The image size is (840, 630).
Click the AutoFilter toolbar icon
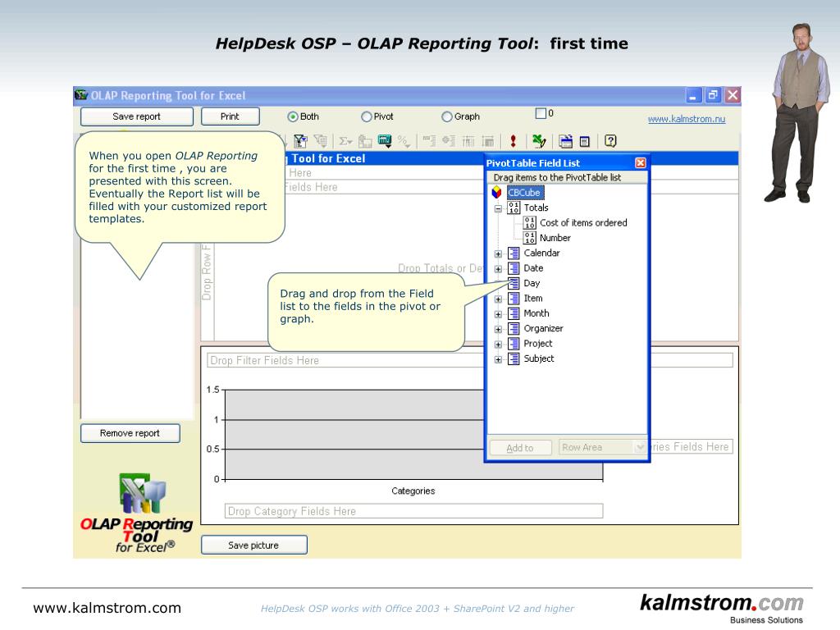tap(300, 141)
